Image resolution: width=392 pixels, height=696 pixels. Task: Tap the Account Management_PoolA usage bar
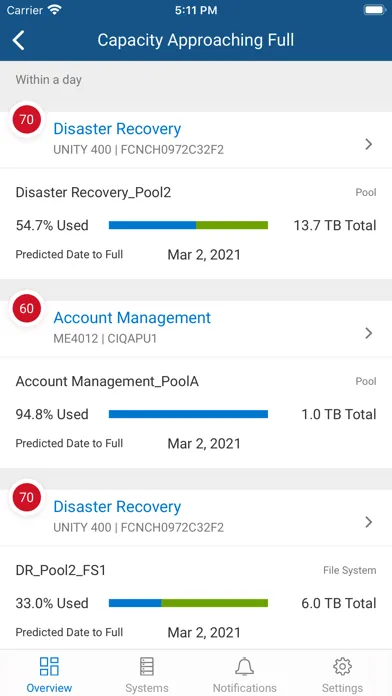[188, 414]
